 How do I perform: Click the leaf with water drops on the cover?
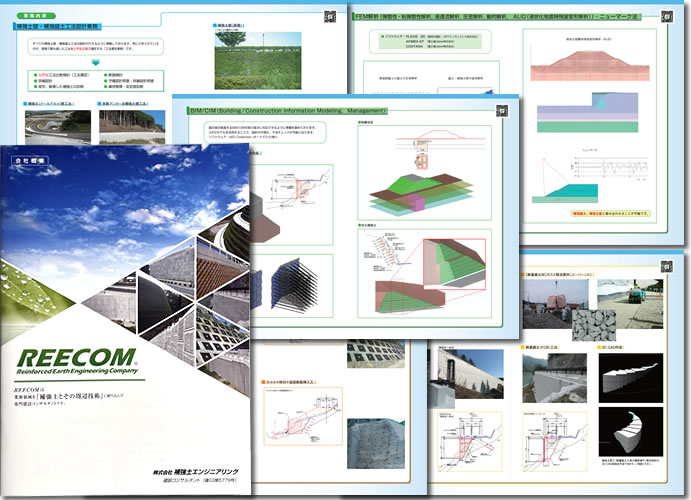33,290
